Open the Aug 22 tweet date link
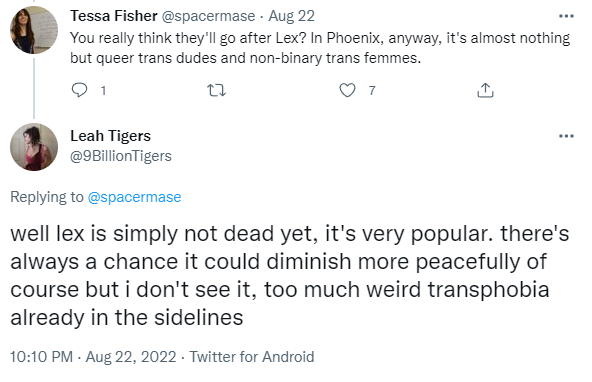This screenshot has width=592, height=382. (291, 16)
